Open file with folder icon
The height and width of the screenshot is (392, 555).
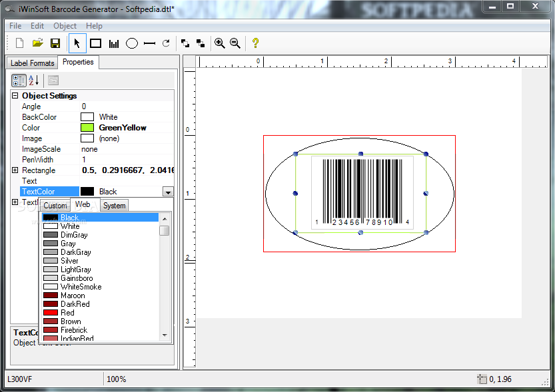click(37, 43)
